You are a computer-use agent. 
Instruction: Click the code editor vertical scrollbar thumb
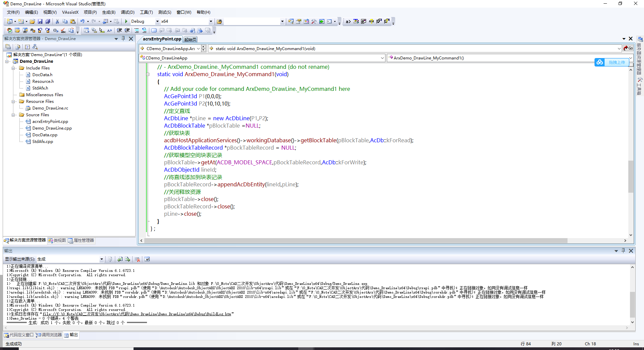[631, 176]
